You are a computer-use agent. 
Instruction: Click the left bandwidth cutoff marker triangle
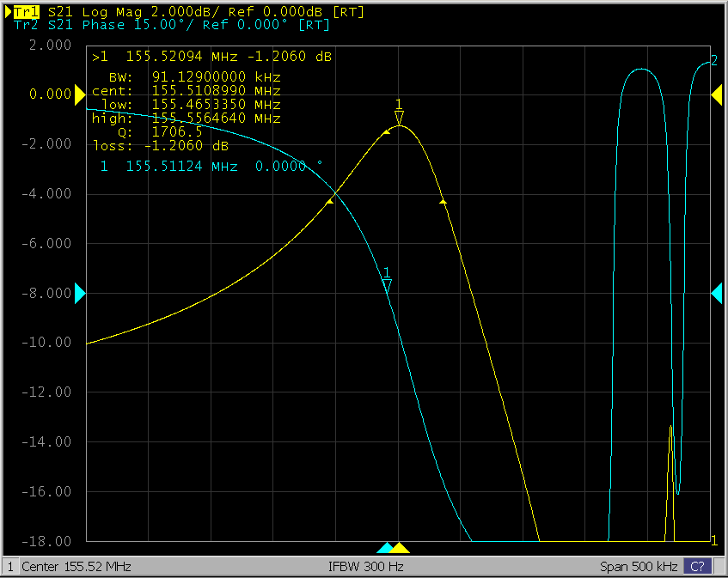(x=330, y=201)
